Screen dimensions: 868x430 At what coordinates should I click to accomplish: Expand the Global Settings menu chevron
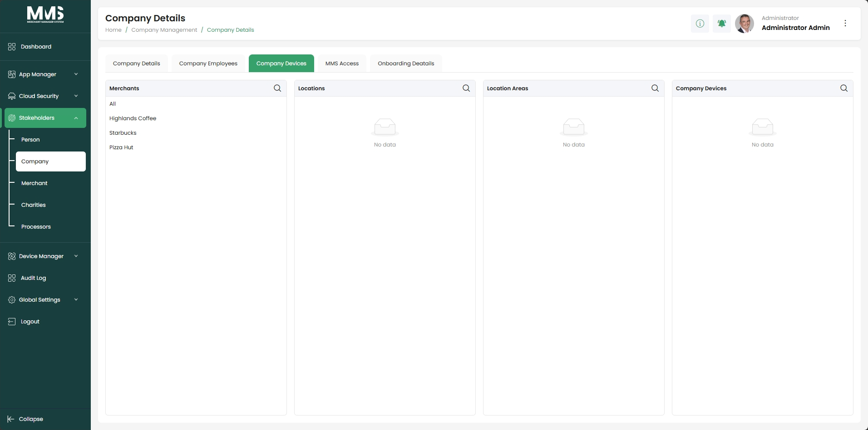point(76,300)
